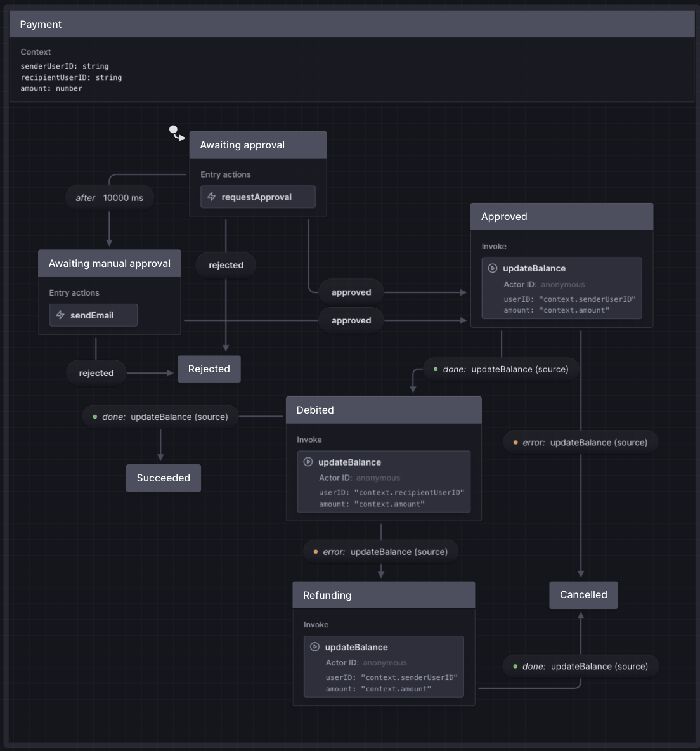Screen dimensions: 700x751
Task: Click the after 10000 ms delayed transition
Action: coord(109,197)
